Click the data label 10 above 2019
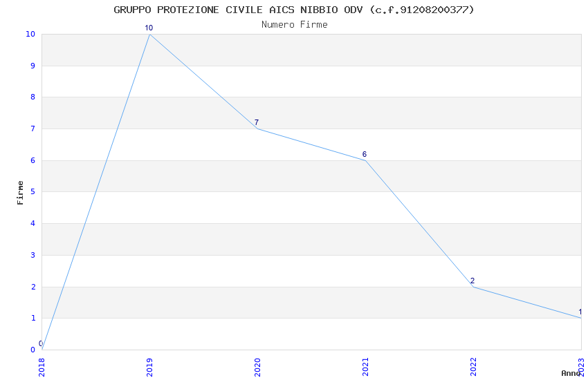 point(149,28)
